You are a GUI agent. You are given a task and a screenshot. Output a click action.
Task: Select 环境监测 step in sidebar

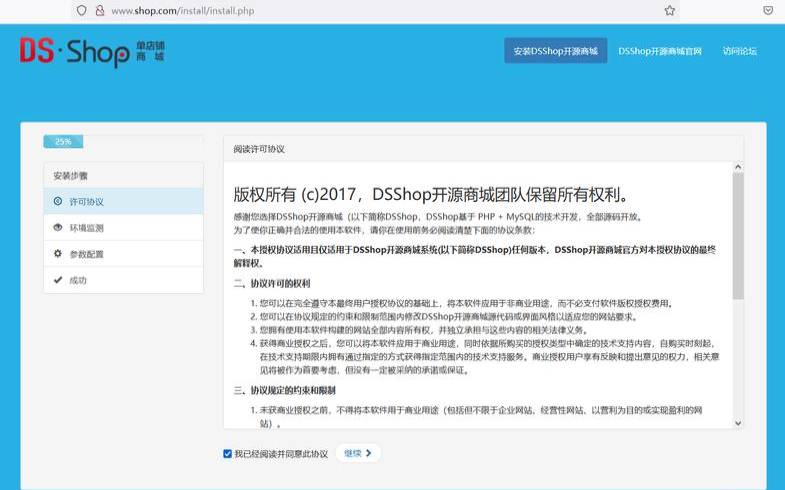point(124,228)
